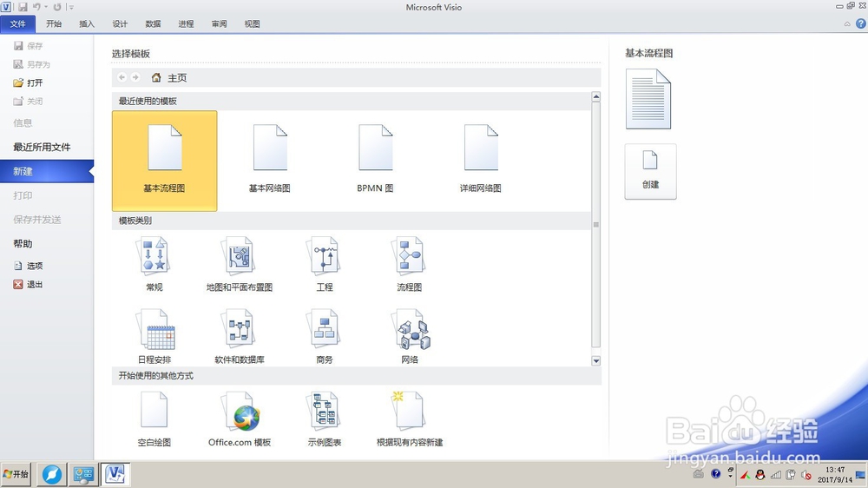The height and width of the screenshot is (488, 868).
Task: Click the quick access save icon
Action: click(x=23, y=7)
